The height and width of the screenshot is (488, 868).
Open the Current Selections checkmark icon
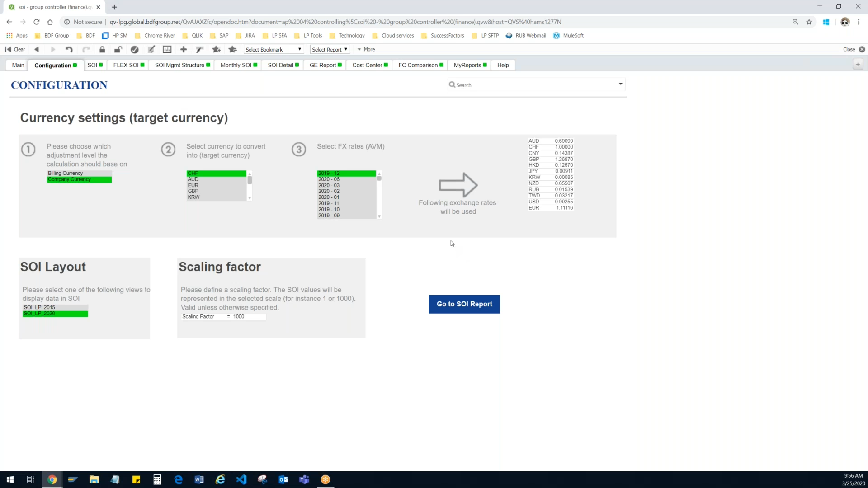[x=135, y=49]
